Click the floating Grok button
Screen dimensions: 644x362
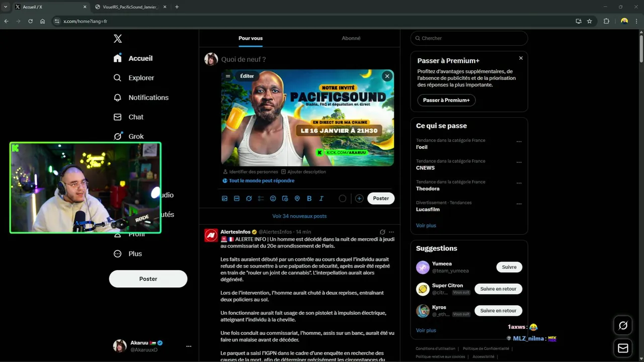coord(623,326)
